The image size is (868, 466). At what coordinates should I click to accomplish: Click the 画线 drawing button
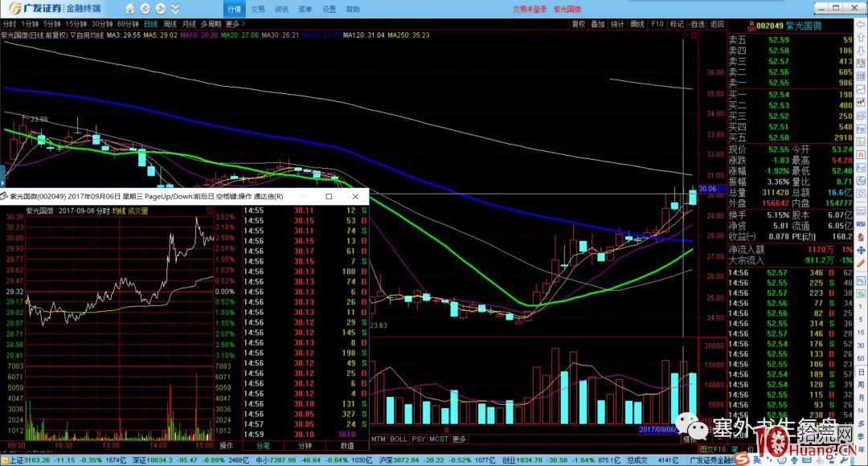pos(637,24)
